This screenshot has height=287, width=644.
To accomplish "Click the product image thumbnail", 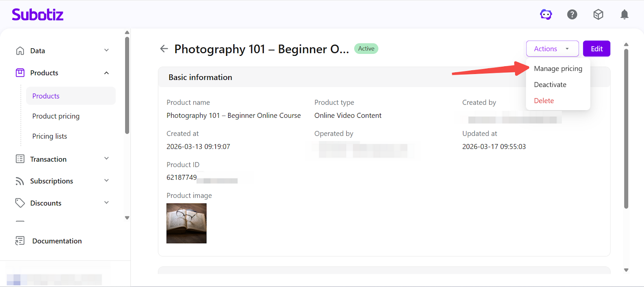I will tap(186, 223).
